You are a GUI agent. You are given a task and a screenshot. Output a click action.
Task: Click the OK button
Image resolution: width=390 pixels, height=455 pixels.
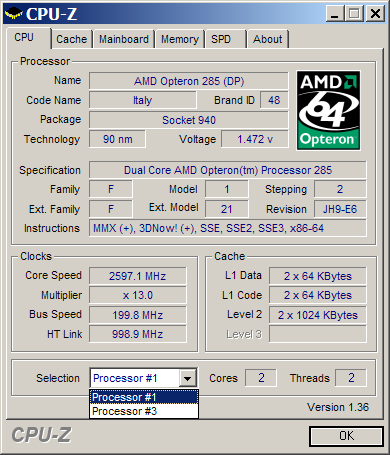click(346, 436)
